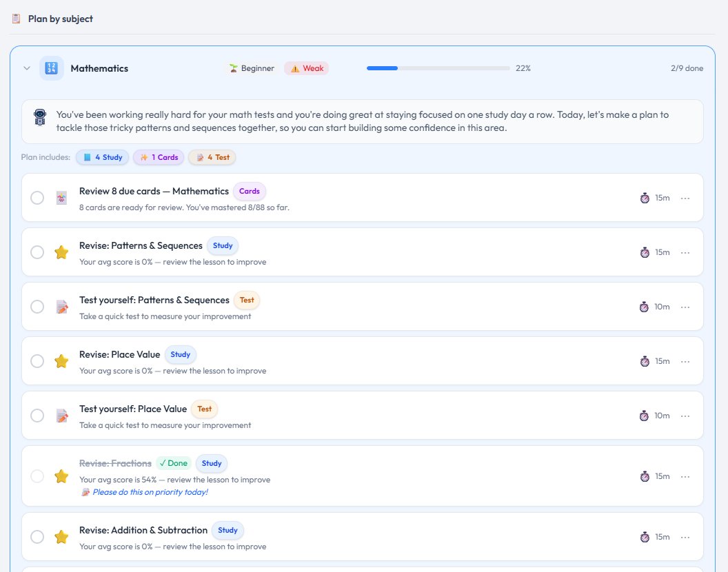
Task: Click Test tag on Test yourself: Patterns & Sequences
Action: click(x=247, y=300)
